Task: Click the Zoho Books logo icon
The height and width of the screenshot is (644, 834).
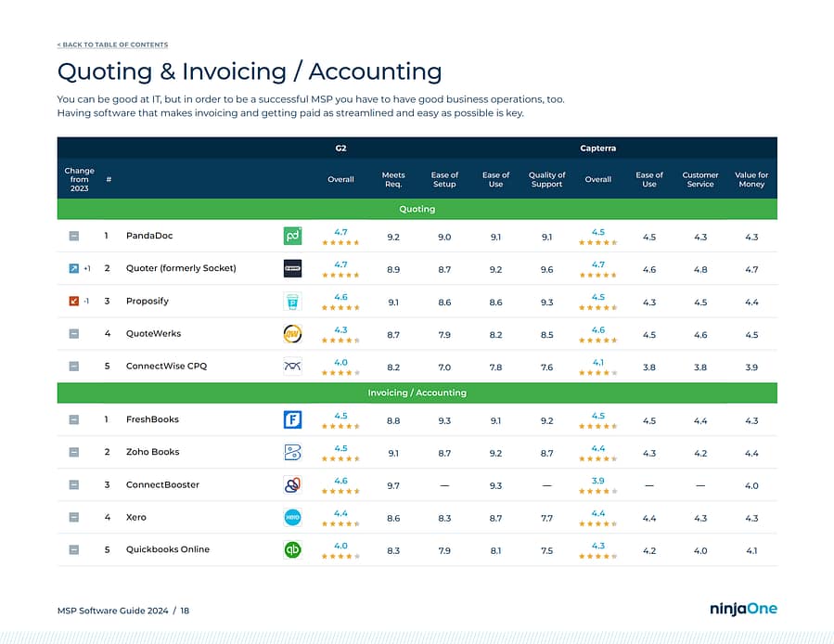Action: (x=292, y=452)
